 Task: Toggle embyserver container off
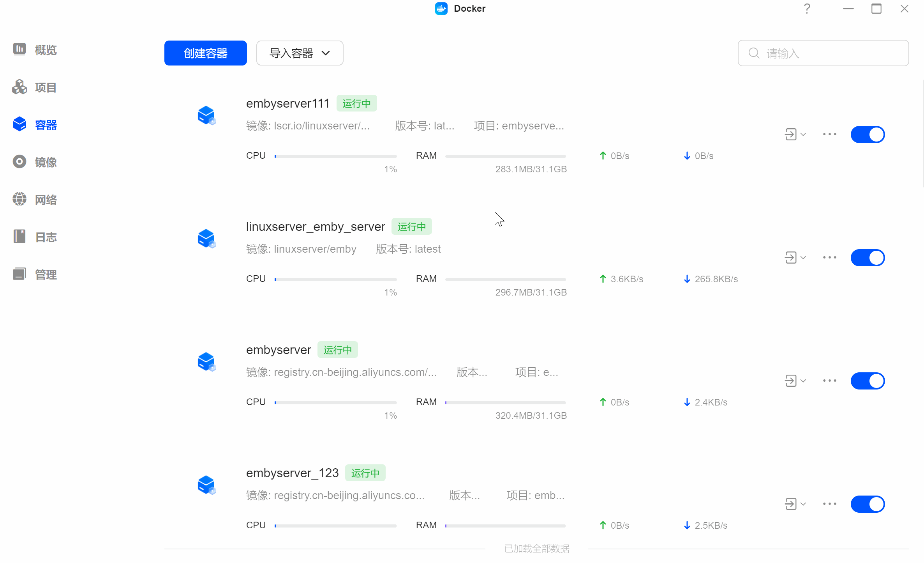click(868, 381)
